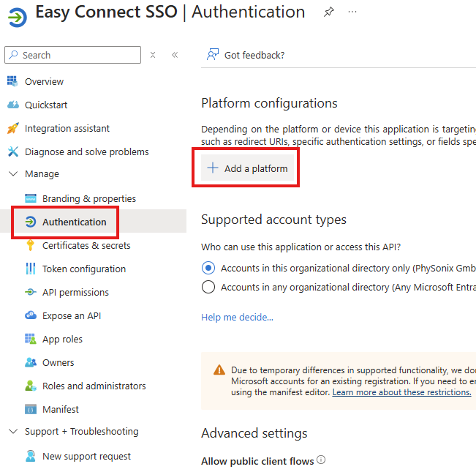
Task: Collapse the Manage section chevron
Action: click(x=13, y=173)
